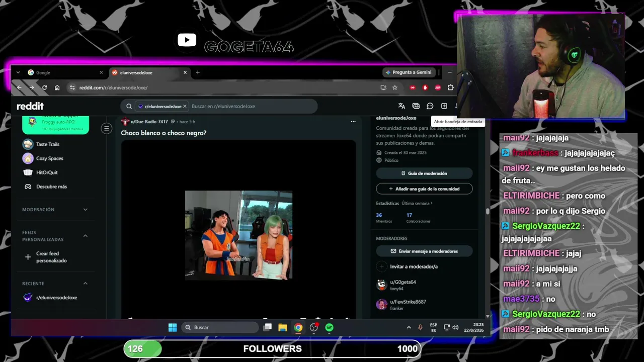Image resolution: width=644 pixels, height=362 pixels.
Task: Open Guía de moderación
Action: (x=424, y=173)
